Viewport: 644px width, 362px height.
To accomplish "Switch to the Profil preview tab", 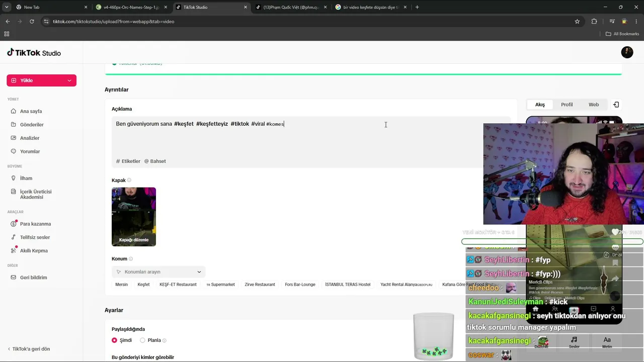I will point(567,105).
